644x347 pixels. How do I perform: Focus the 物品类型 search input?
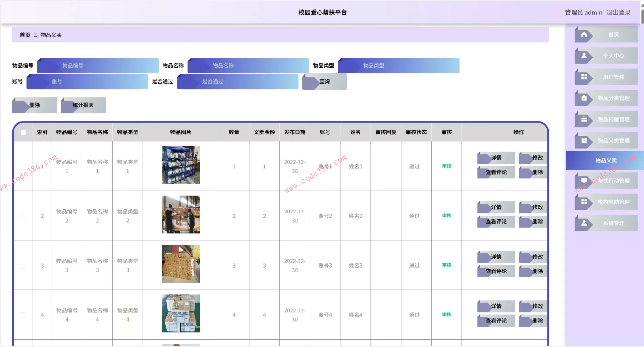pos(399,66)
